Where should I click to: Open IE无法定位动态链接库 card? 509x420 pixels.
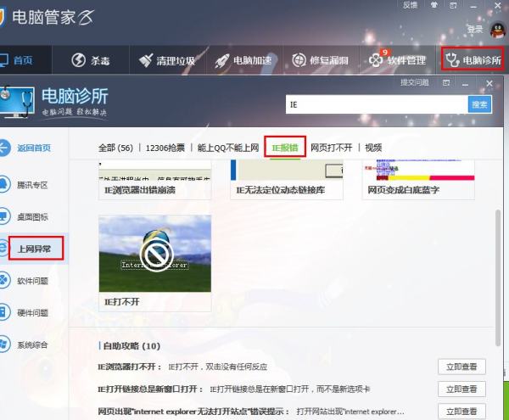(287, 180)
